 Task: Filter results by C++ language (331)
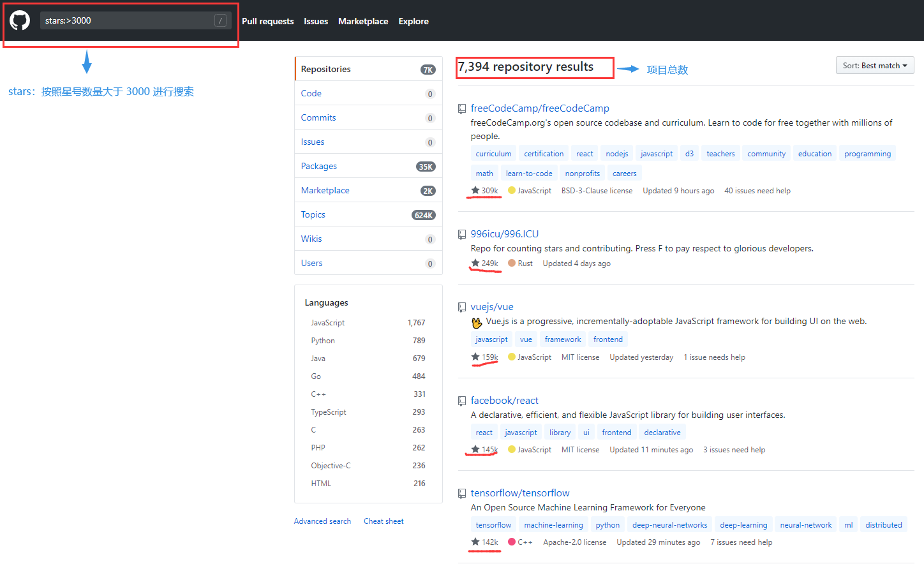pos(368,394)
